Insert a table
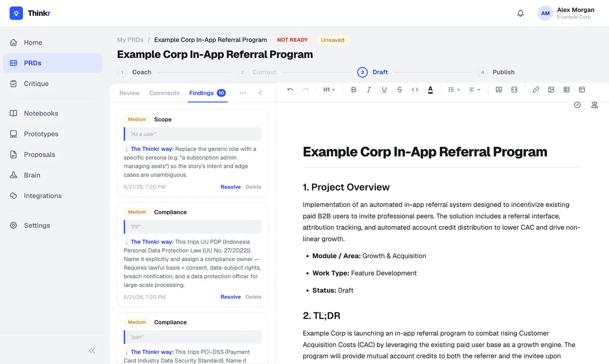The image size is (609, 364). [566, 90]
